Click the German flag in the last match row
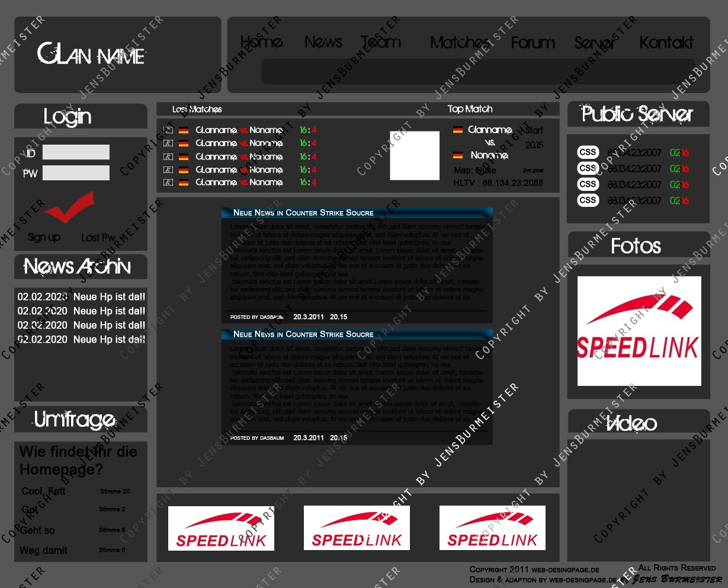Image resolution: width=728 pixels, height=588 pixels. click(184, 183)
